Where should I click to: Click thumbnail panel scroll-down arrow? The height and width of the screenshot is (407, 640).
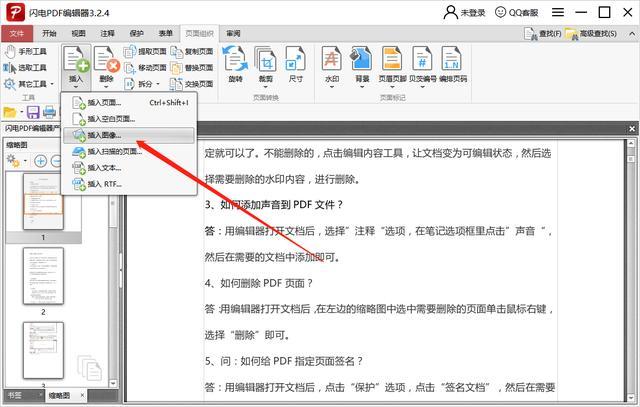pos(113,383)
